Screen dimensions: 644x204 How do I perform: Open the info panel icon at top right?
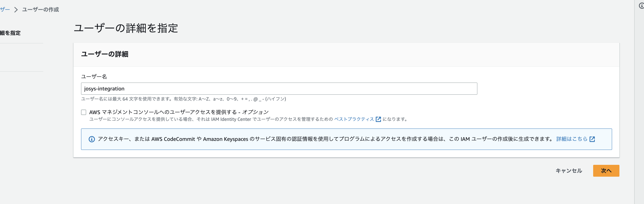coord(641,6)
